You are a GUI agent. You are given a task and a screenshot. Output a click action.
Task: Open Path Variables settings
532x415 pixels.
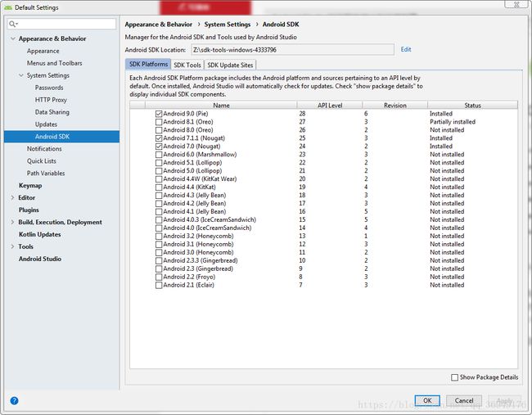[46, 173]
